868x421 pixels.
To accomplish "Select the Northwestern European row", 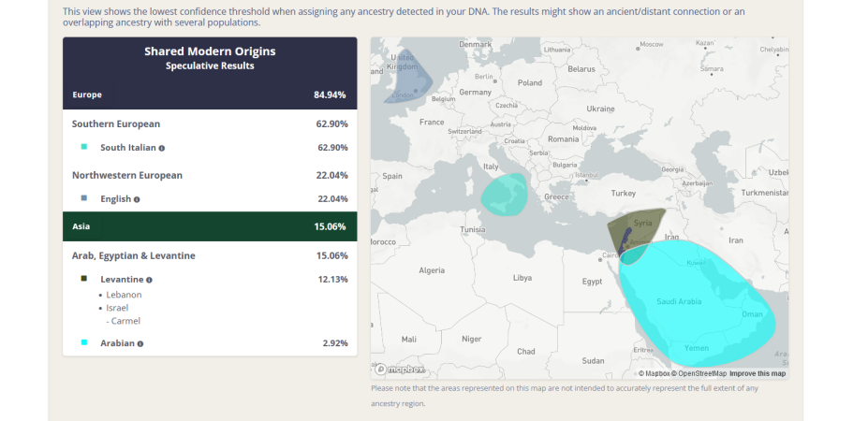I will pyautogui.click(x=210, y=175).
